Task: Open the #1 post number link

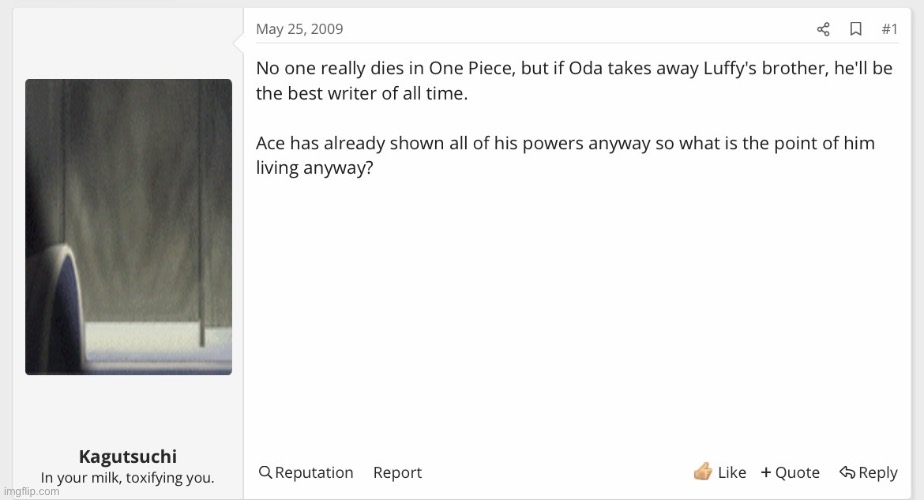Action: (889, 29)
